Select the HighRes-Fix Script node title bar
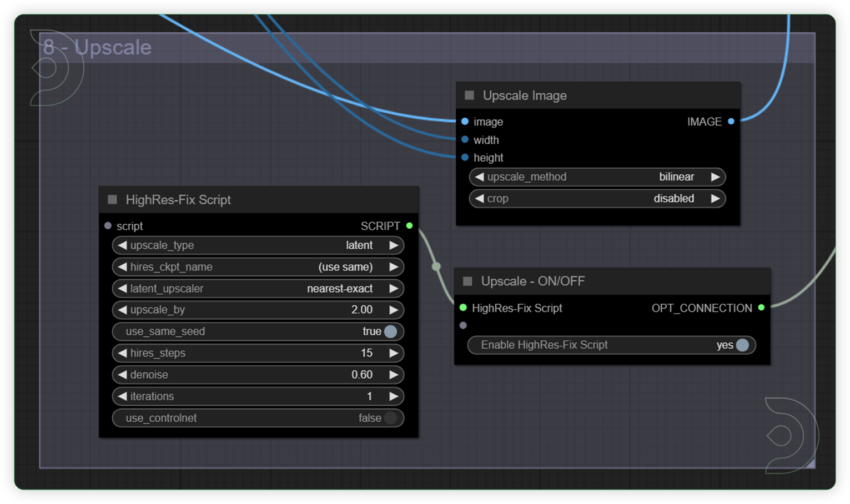The image size is (850, 504). pos(259,199)
